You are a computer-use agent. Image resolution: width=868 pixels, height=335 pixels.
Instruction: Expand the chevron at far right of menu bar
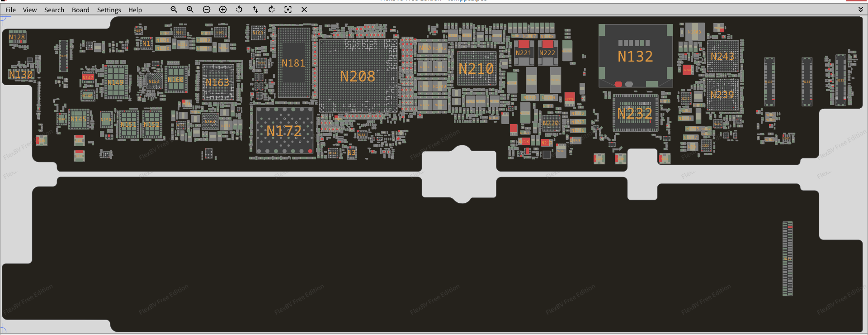[860, 10]
